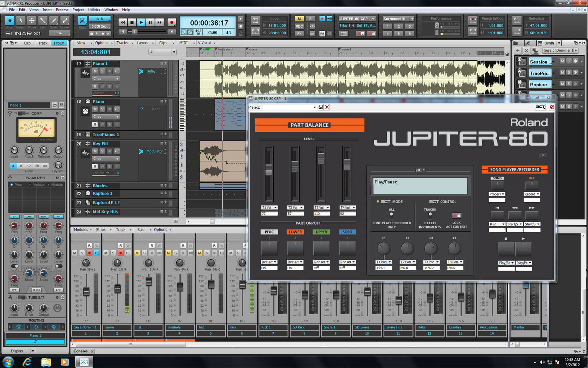Choose the Draw pencil tool
588x368 pixels.
point(54,21)
